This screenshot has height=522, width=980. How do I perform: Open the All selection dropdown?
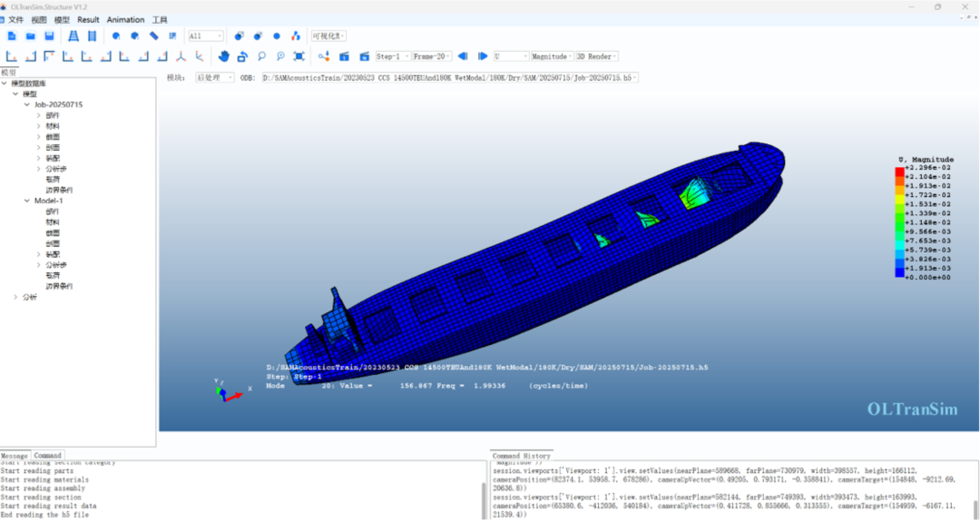(206, 36)
